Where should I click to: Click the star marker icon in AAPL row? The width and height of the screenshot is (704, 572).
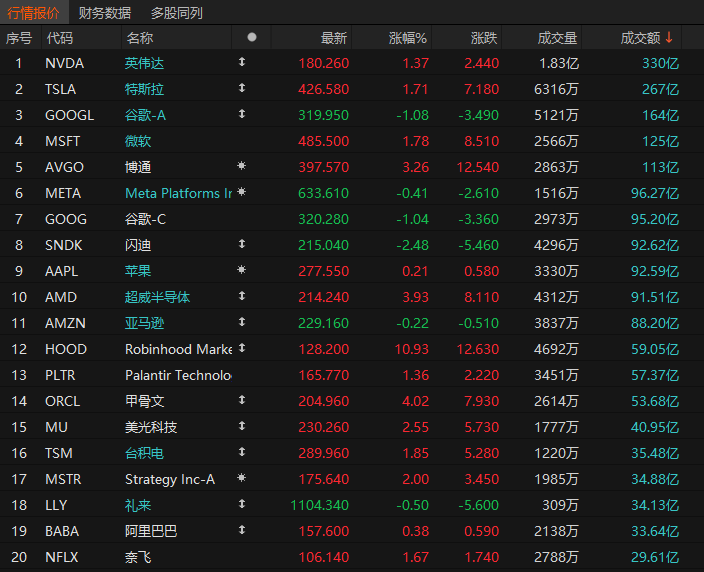(x=242, y=270)
